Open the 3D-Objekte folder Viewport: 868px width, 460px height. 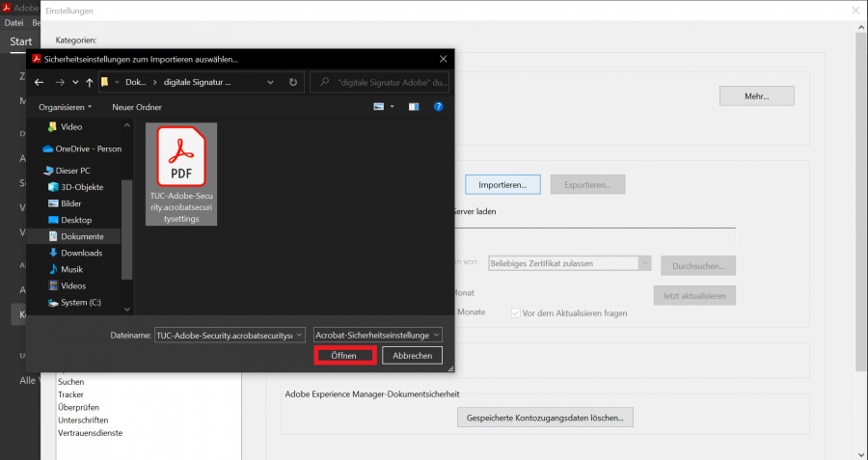pos(76,187)
